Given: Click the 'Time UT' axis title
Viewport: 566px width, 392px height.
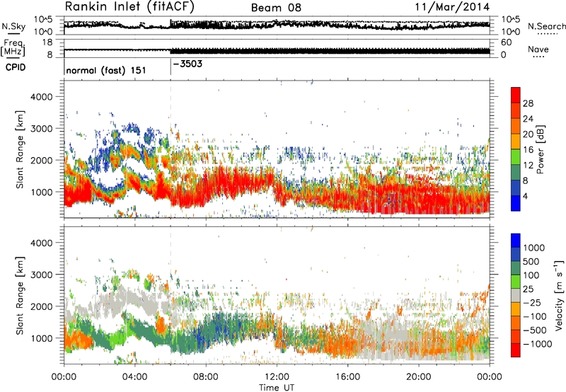Looking at the screenshot, I should click(x=277, y=387).
